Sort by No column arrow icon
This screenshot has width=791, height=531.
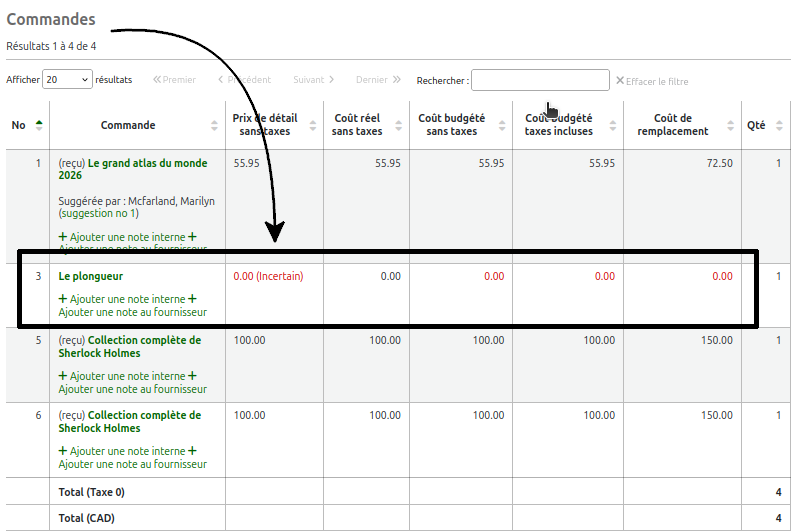pyautogui.click(x=39, y=125)
